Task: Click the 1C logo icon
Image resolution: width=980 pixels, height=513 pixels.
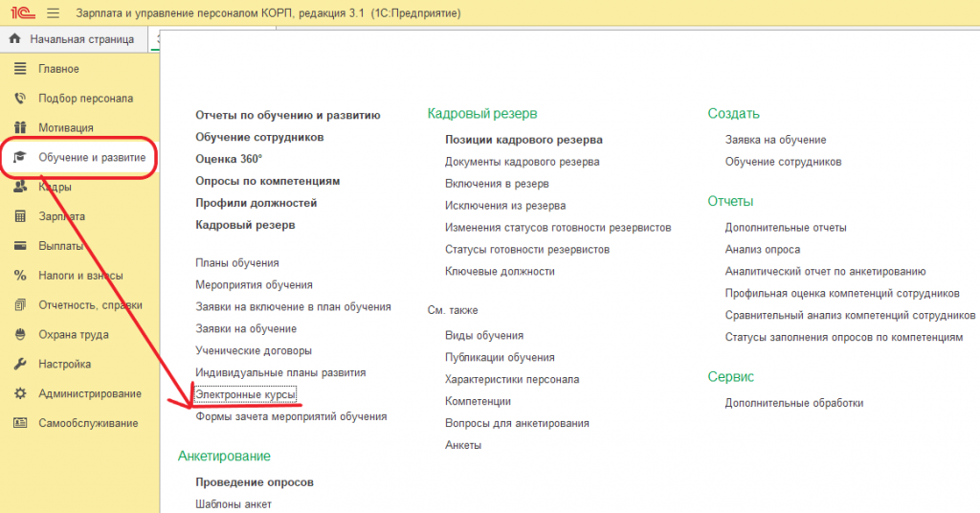Action: coord(23,12)
